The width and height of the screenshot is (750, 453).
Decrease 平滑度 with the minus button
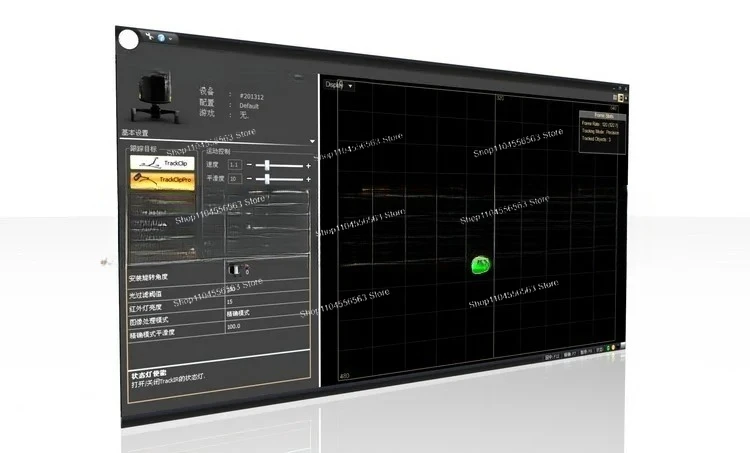pyautogui.click(x=249, y=178)
